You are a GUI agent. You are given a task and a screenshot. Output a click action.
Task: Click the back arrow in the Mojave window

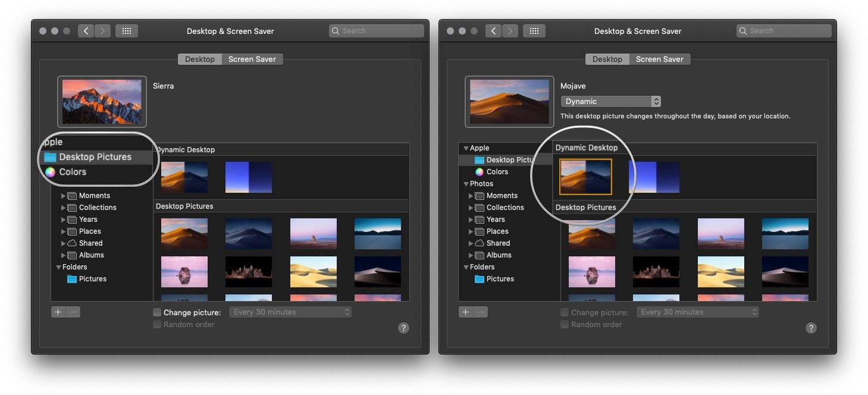(493, 31)
